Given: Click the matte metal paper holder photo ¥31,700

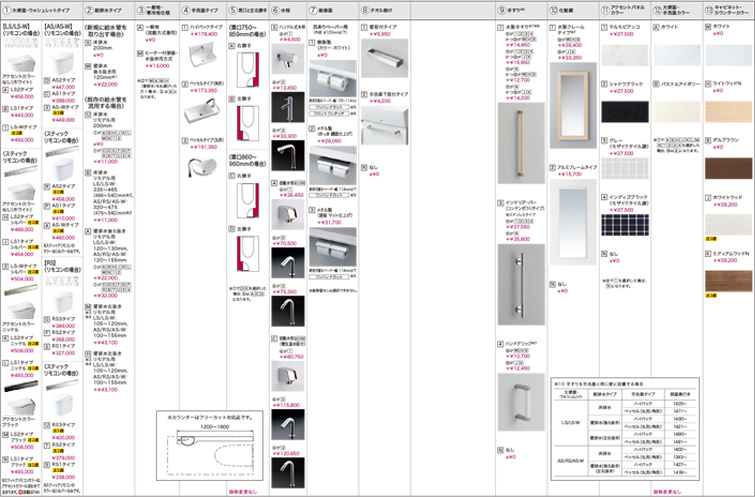Looking at the screenshot, I should [333, 247].
